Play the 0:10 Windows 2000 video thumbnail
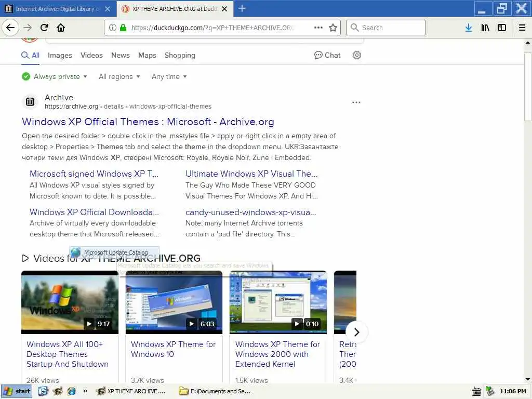The width and height of the screenshot is (532, 399). click(x=278, y=302)
